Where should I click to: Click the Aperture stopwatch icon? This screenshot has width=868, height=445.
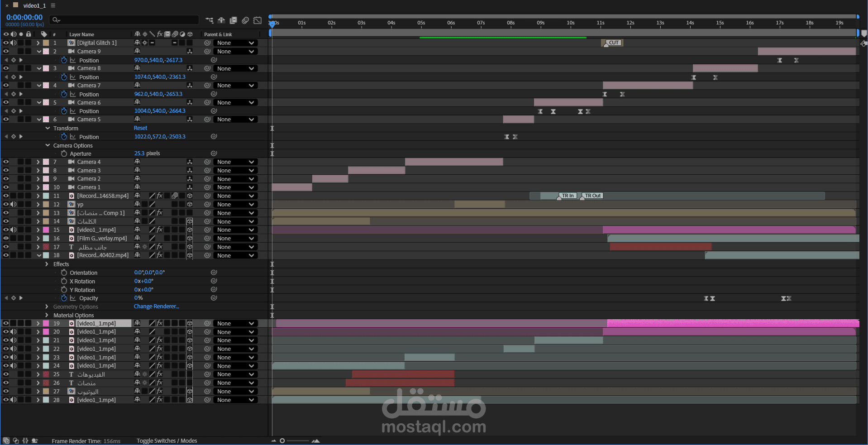click(x=64, y=153)
